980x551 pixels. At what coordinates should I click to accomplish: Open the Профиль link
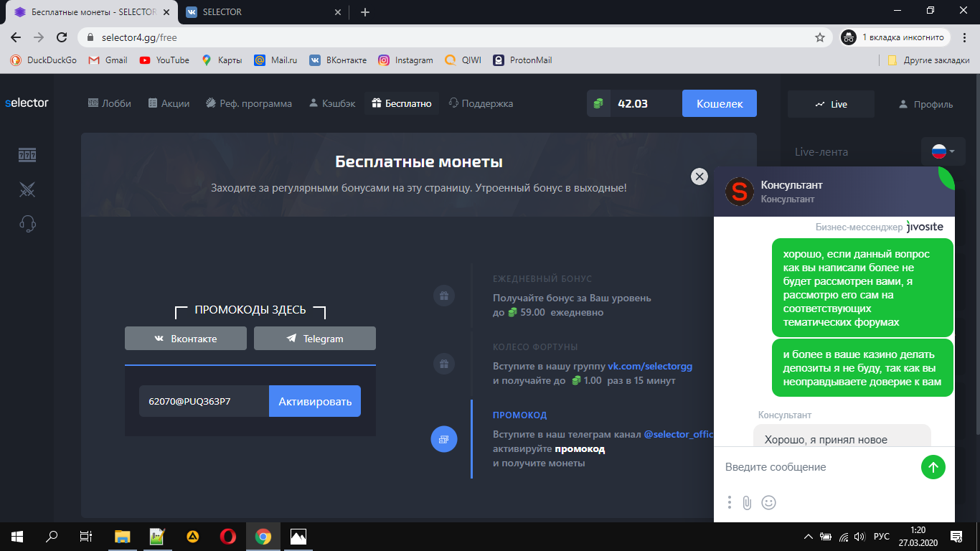925,104
